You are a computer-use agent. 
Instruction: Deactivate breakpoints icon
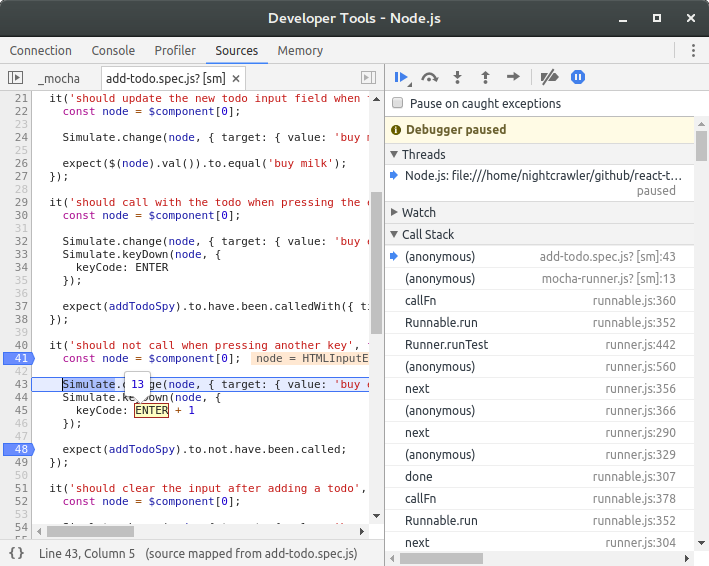549,78
